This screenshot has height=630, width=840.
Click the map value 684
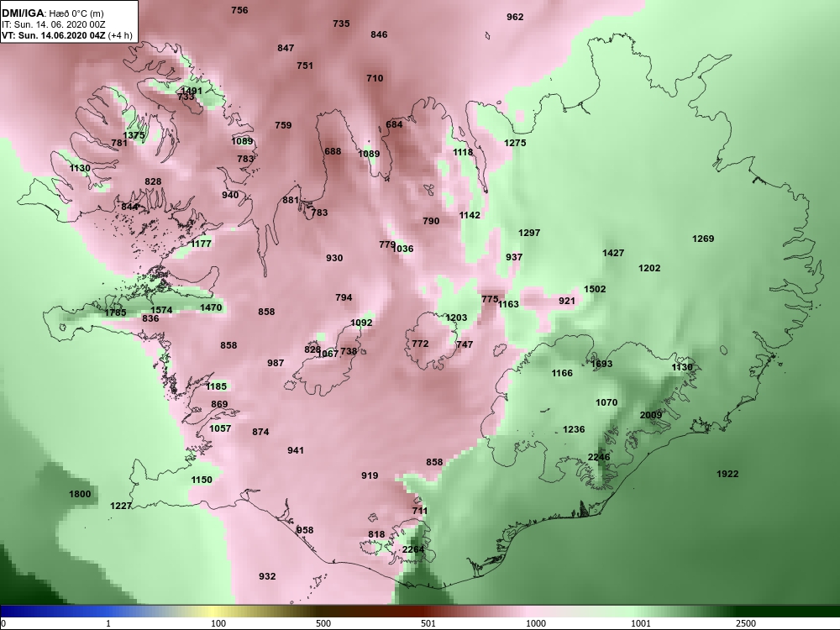click(x=394, y=125)
